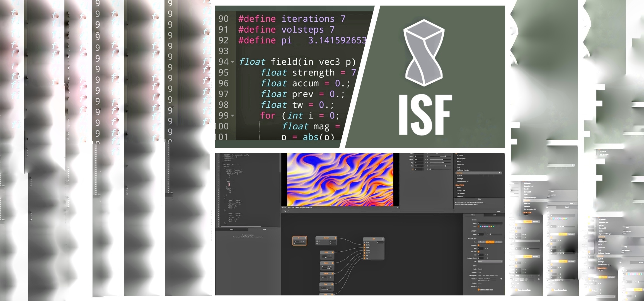Click the Depth node's output port
This screenshot has width=644, height=301.
[x=332, y=274]
